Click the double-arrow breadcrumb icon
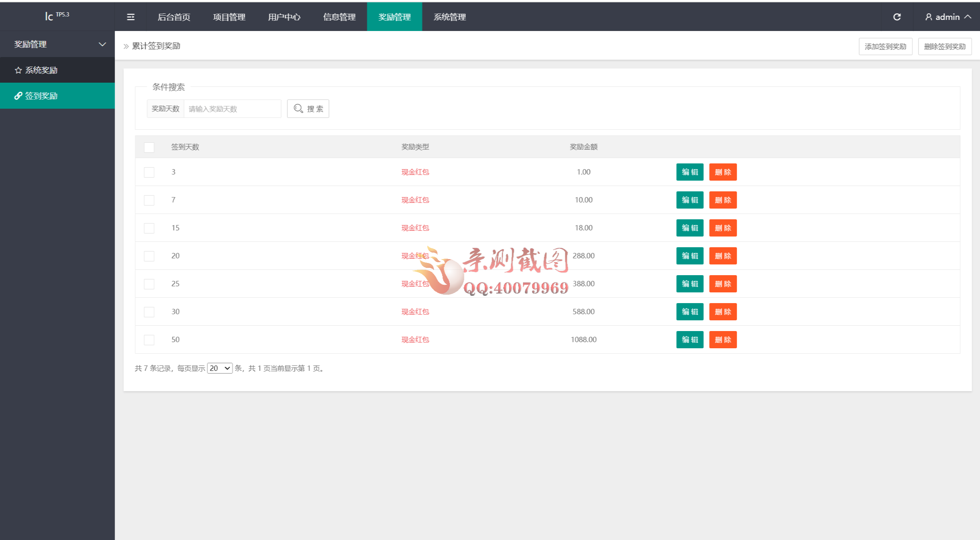 [126, 46]
